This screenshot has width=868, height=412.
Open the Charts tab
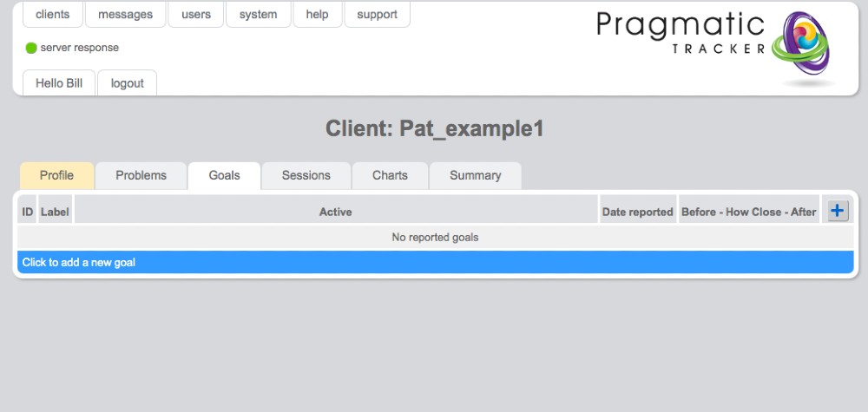point(390,175)
